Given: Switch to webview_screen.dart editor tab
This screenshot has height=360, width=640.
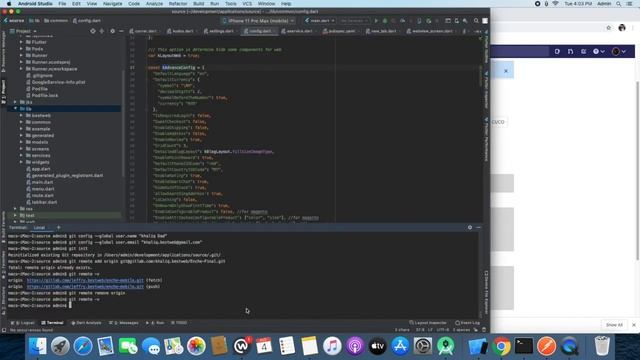Looking at the screenshot, I should [x=431, y=31].
